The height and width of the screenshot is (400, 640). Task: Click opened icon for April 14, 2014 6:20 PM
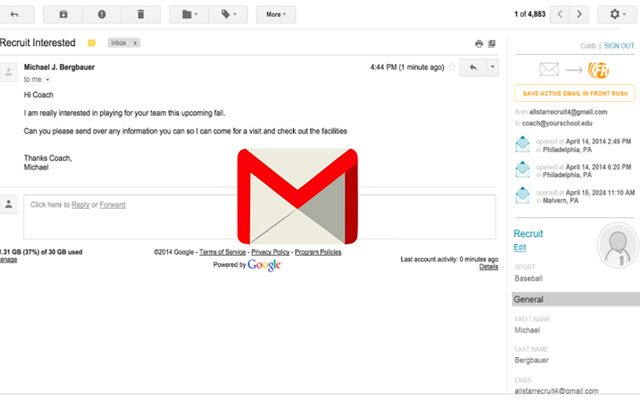point(522,170)
